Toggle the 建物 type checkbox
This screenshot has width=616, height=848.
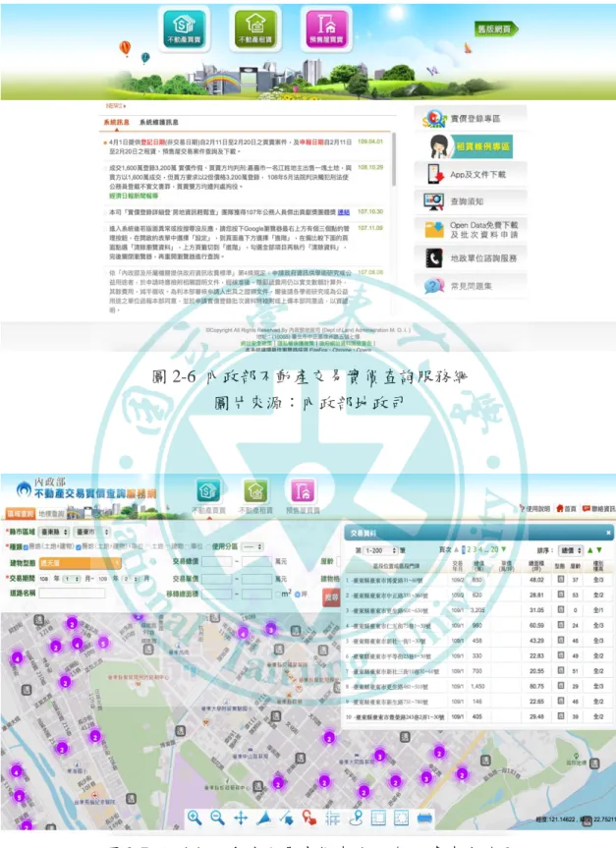click(x=170, y=546)
